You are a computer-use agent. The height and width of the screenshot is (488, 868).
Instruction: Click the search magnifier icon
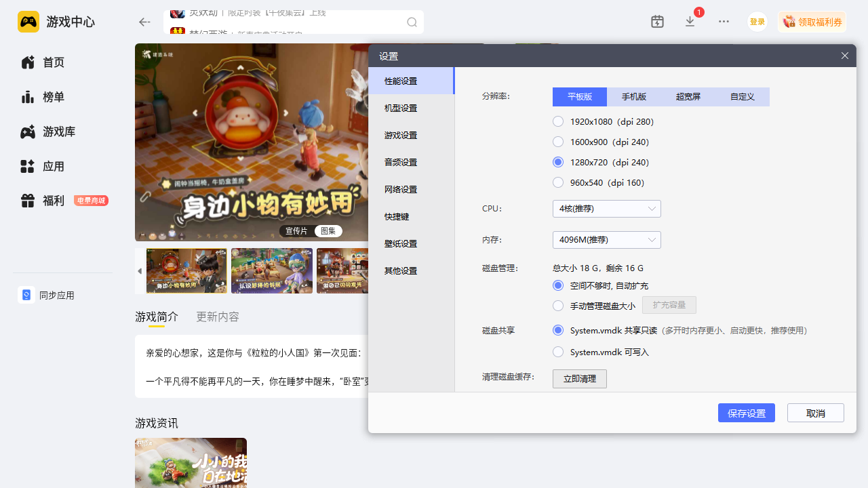point(412,22)
